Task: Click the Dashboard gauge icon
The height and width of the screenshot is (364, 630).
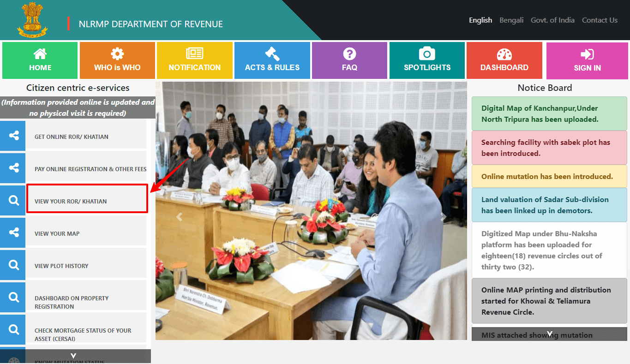Action: click(504, 54)
